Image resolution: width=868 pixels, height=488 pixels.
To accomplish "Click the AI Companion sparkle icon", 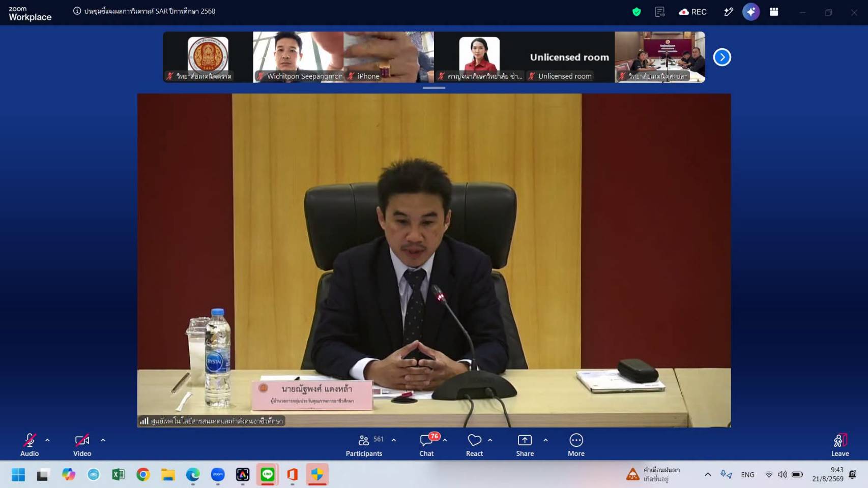I will [x=751, y=12].
